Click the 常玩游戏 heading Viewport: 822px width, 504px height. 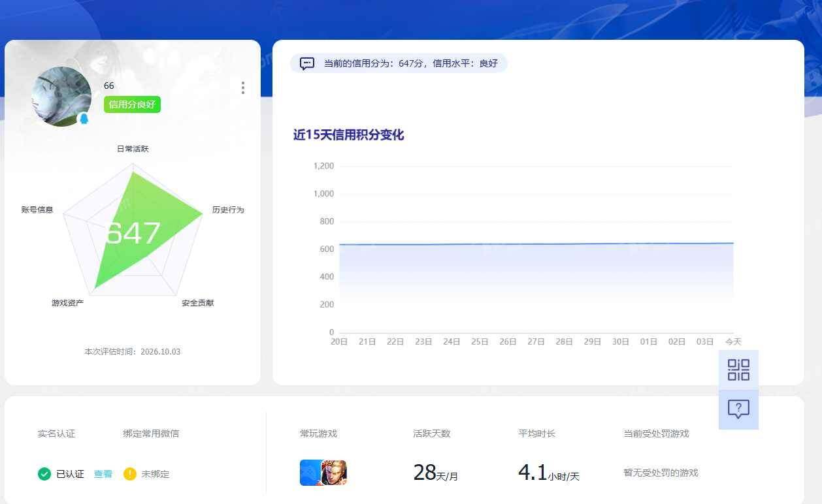pos(318,433)
